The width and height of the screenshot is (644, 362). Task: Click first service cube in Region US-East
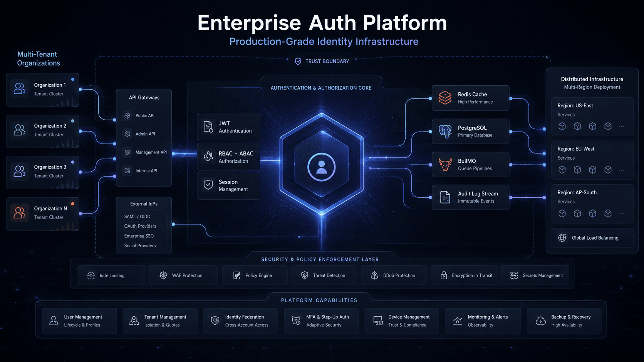tap(562, 126)
